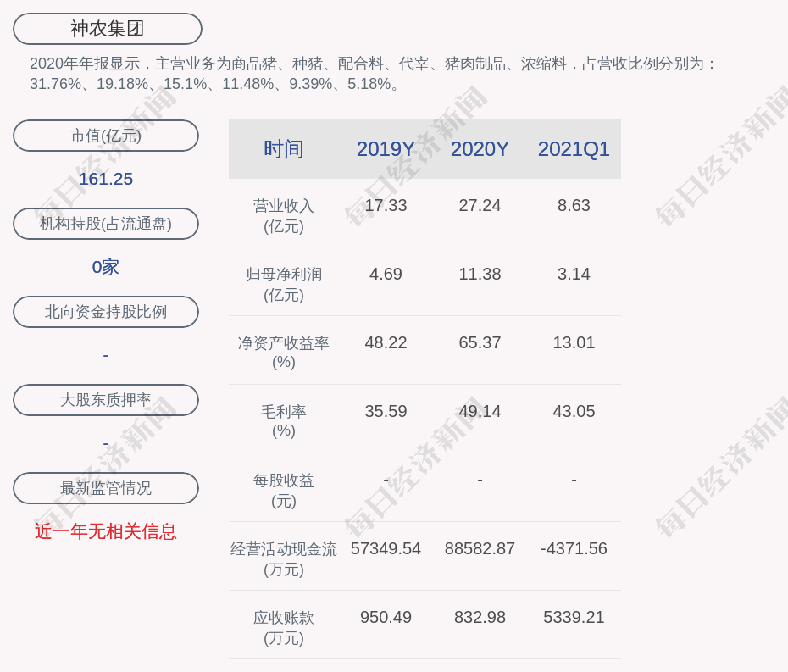Screen dimensions: 788x672
Task: Select the 2019Y column header
Action: pyautogui.click(x=386, y=149)
